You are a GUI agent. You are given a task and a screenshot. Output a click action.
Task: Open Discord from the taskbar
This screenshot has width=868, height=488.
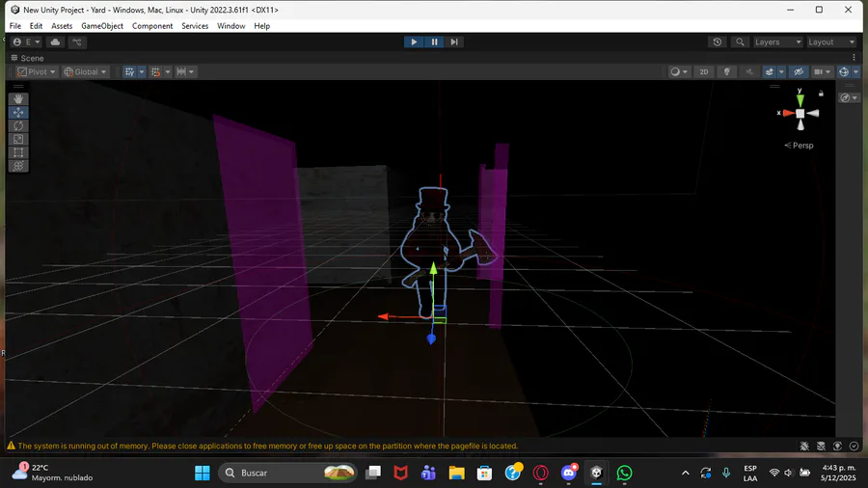click(568, 474)
